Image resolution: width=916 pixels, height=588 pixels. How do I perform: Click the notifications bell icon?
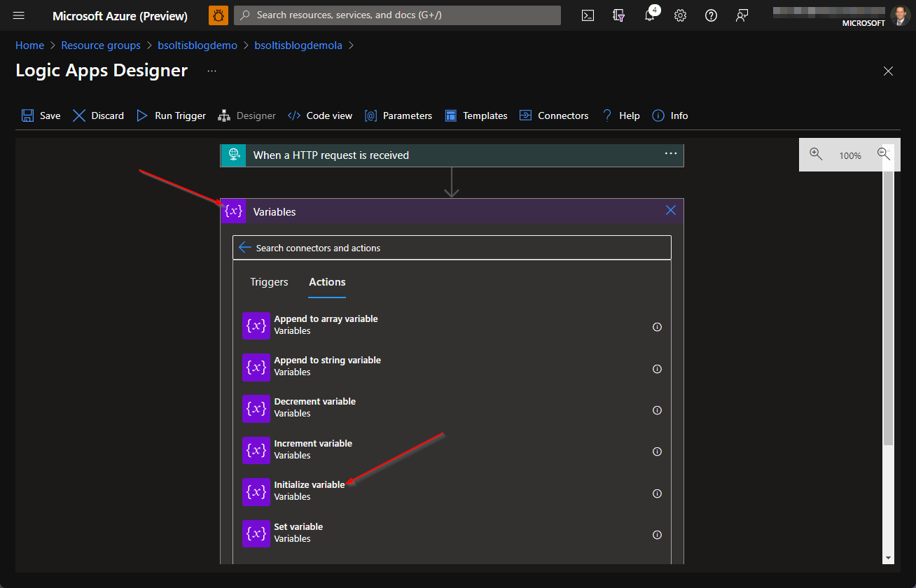click(649, 15)
